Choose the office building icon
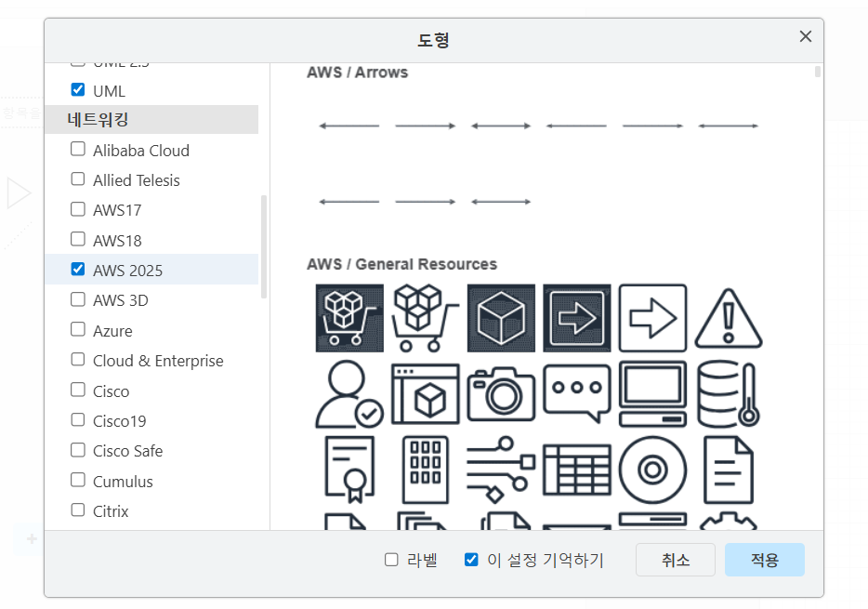 [x=425, y=470]
